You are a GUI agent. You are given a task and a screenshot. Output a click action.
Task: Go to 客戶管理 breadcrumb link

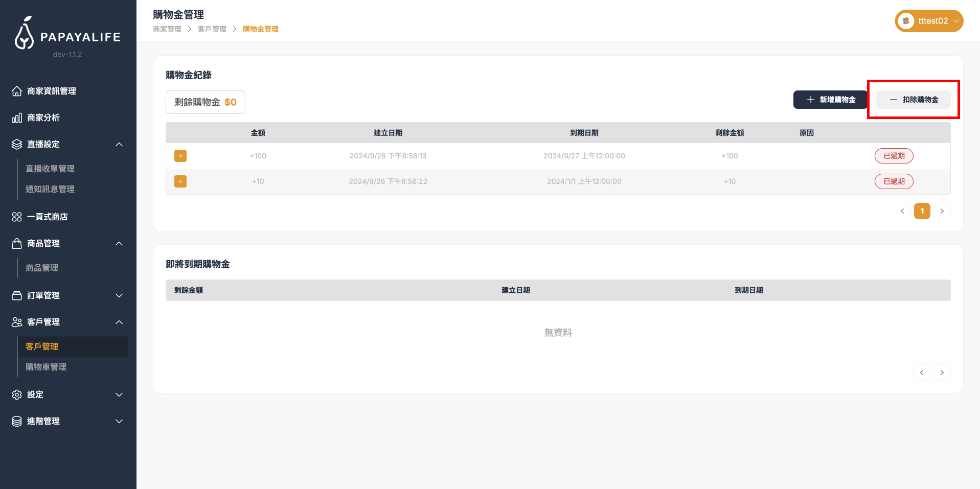212,29
